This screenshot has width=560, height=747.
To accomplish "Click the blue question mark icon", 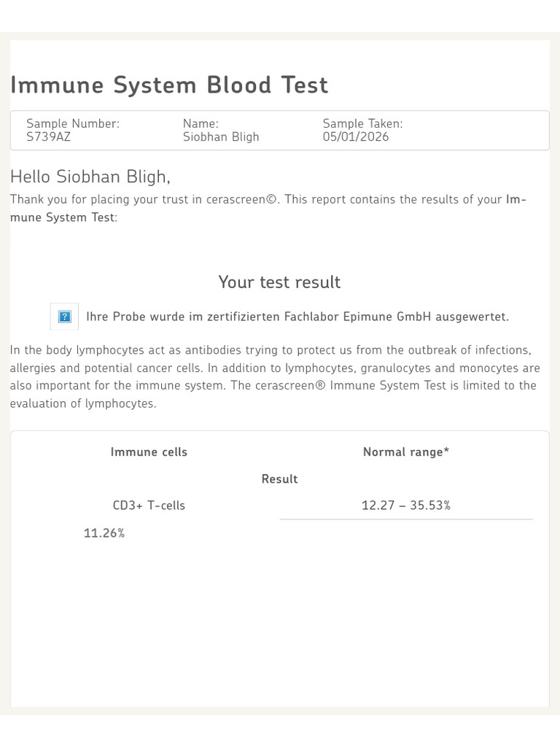I will [x=64, y=317].
